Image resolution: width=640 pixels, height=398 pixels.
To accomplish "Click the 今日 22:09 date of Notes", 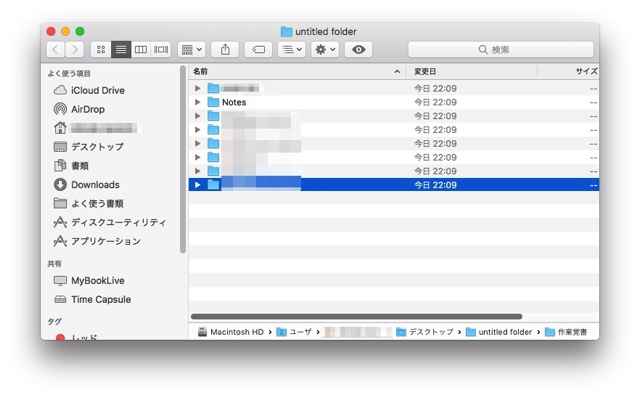I will pyautogui.click(x=435, y=102).
